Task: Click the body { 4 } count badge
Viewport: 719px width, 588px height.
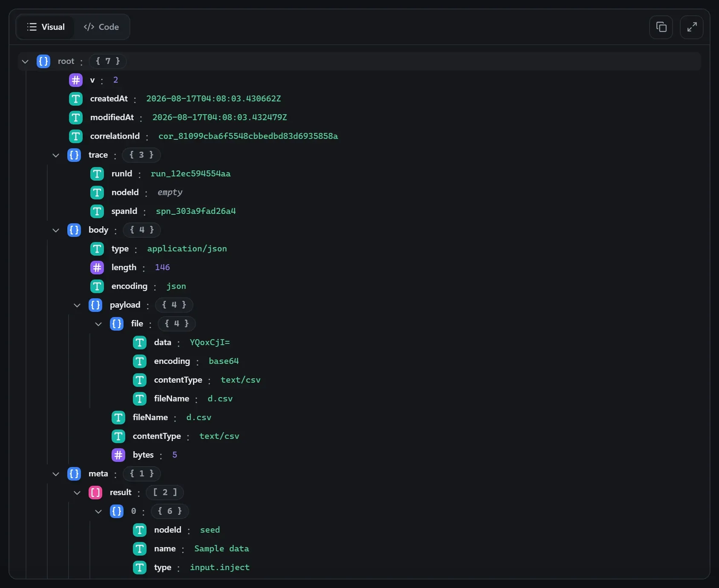Action: point(142,230)
